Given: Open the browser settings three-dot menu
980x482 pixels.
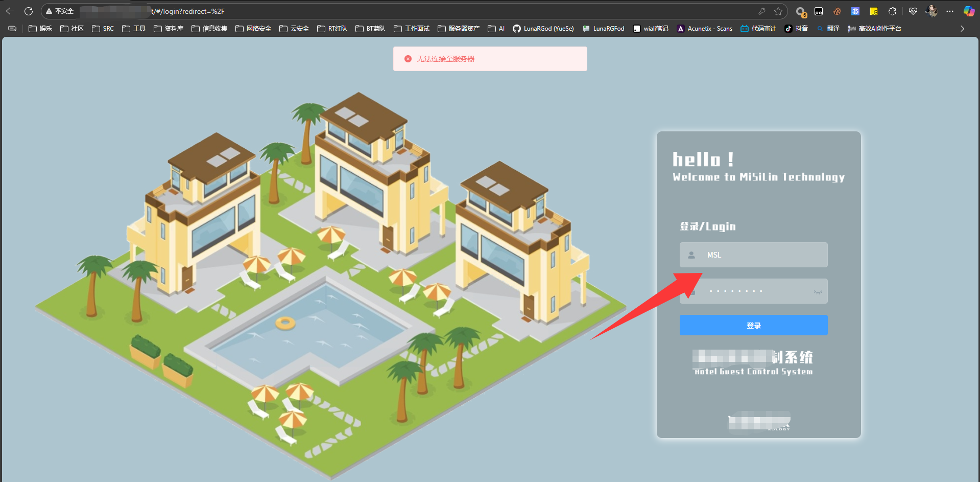Looking at the screenshot, I should click(x=950, y=11).
